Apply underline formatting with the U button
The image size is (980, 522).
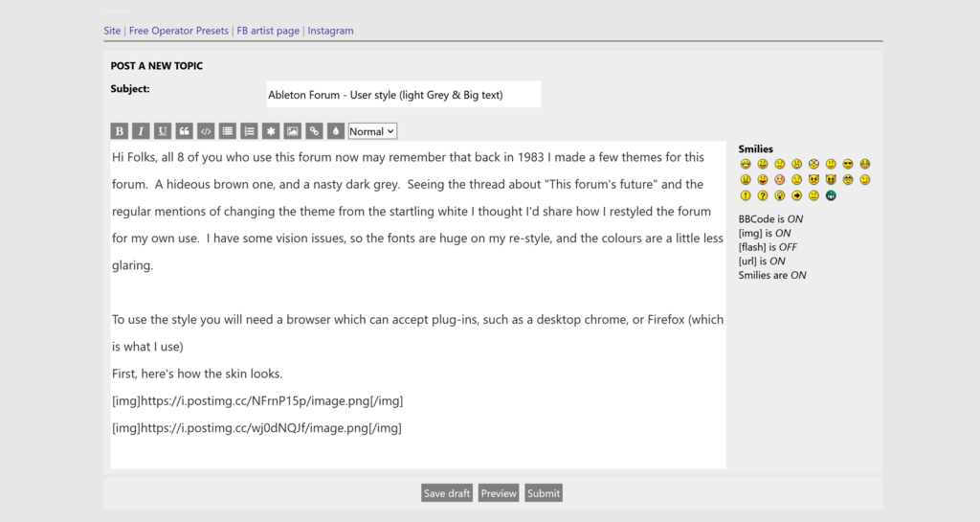(163, 131)
